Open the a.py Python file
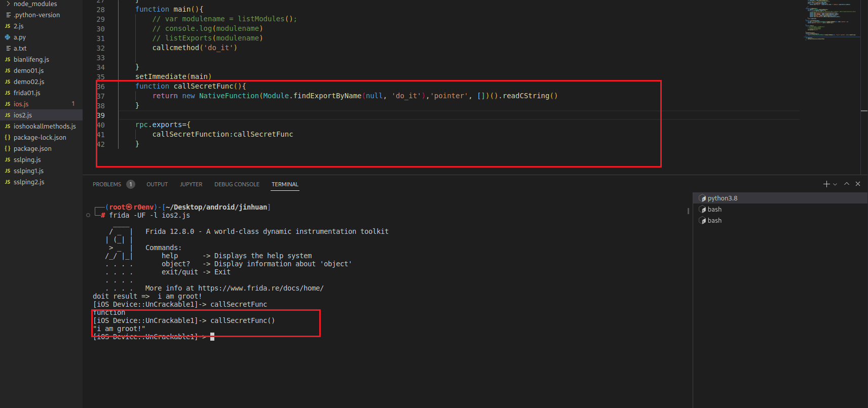 (20, 37)
